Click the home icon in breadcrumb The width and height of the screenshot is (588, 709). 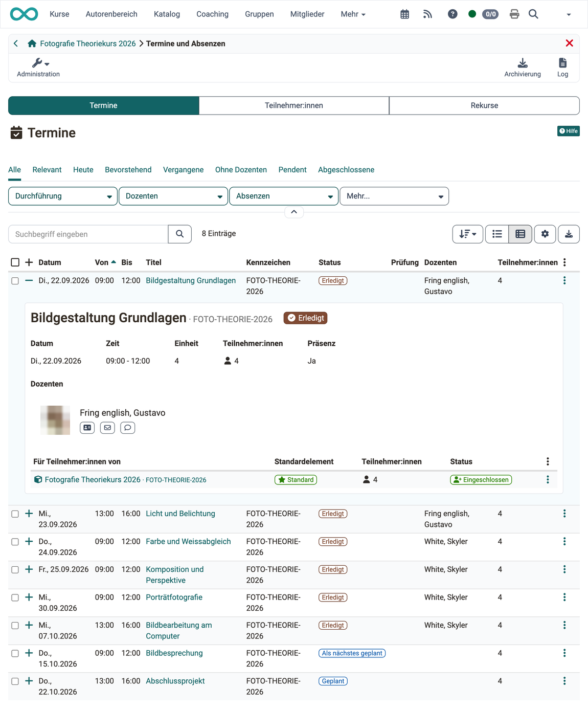pyautogui.click(x=32, y=43)
